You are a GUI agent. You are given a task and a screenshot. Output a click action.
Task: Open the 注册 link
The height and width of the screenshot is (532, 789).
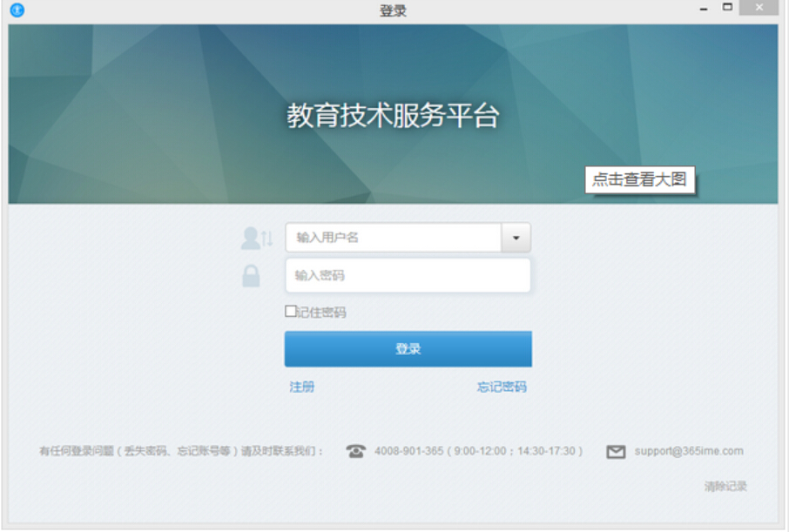coord(302,387)
